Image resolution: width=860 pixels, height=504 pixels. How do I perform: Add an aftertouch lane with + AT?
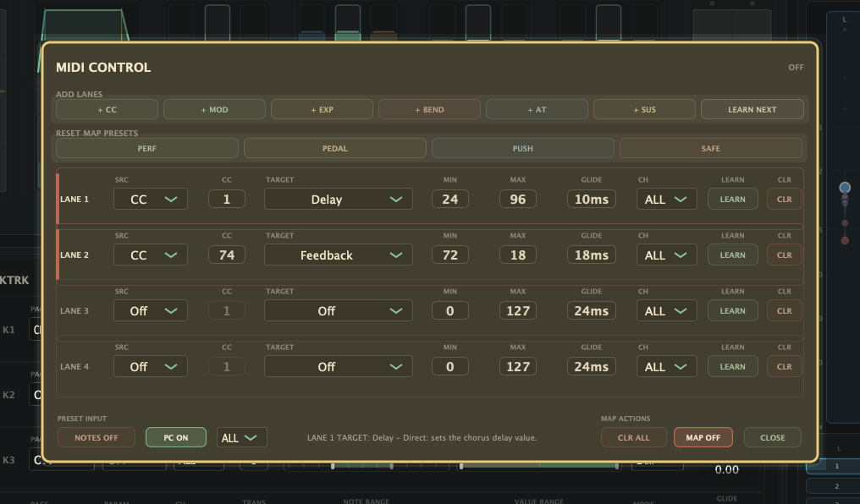(537, 110)
